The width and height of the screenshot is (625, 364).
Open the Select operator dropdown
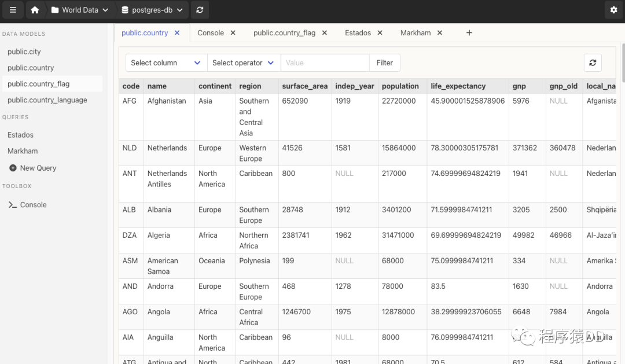[x=244, y=62]
